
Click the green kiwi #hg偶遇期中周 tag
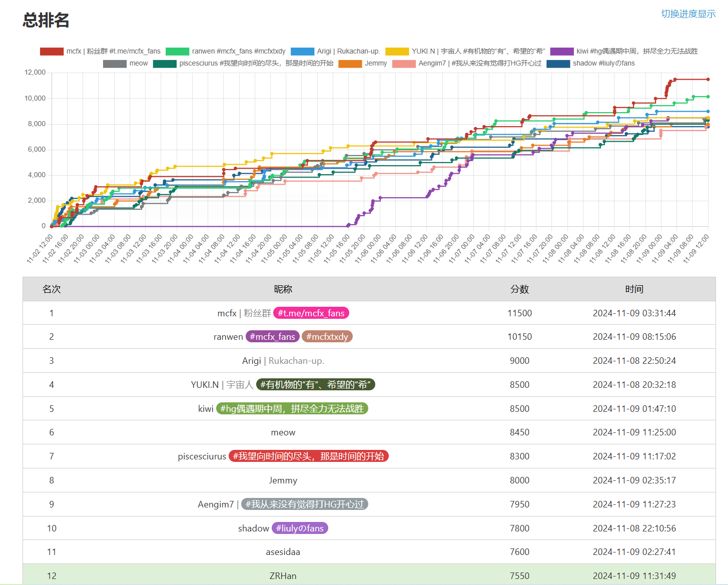292,409
